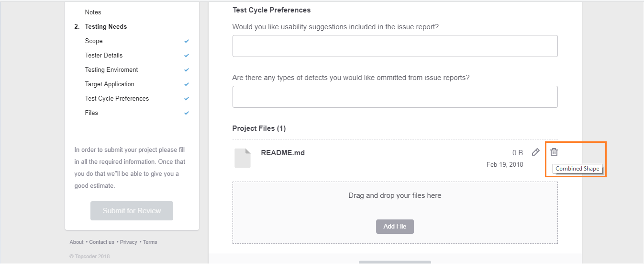Delete README.md using the trash icon
The width and height of the screenshot is (644, 264).
click(x=554, y=152)
